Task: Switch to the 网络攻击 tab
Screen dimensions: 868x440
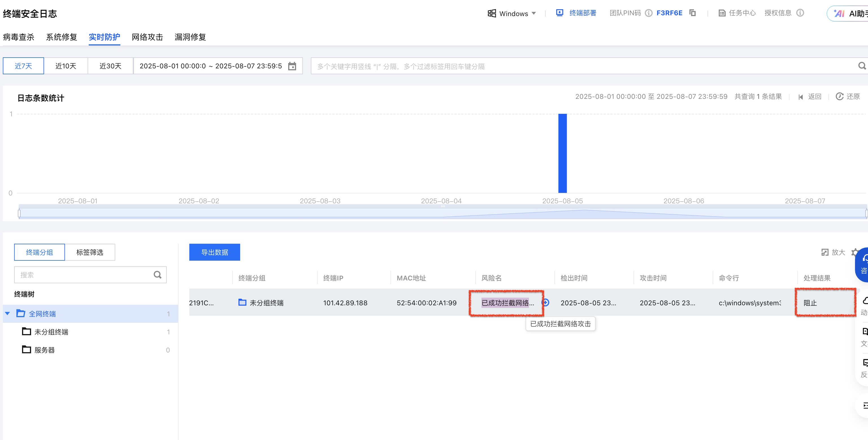Action: [147, 37]
